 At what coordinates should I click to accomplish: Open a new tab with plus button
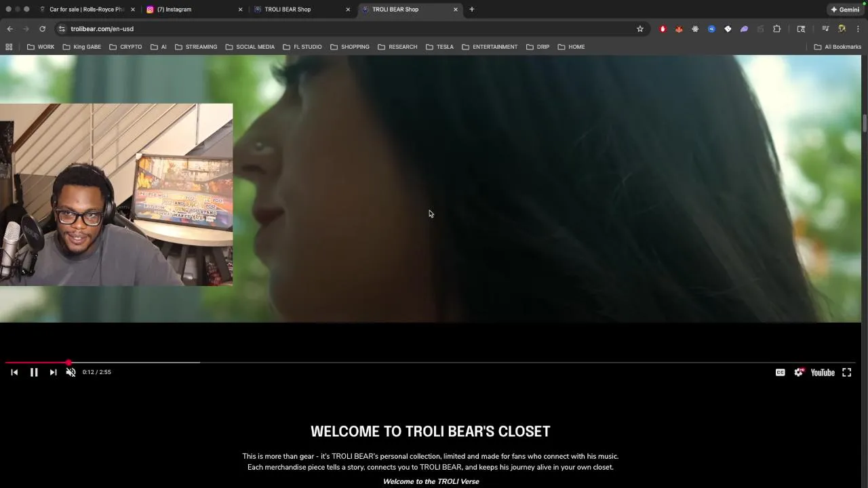[472, 9]
